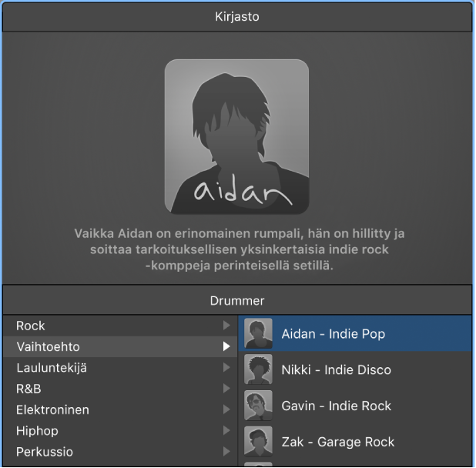Click the Drummer section header
The image size is (476, 468).
point(237,300)
